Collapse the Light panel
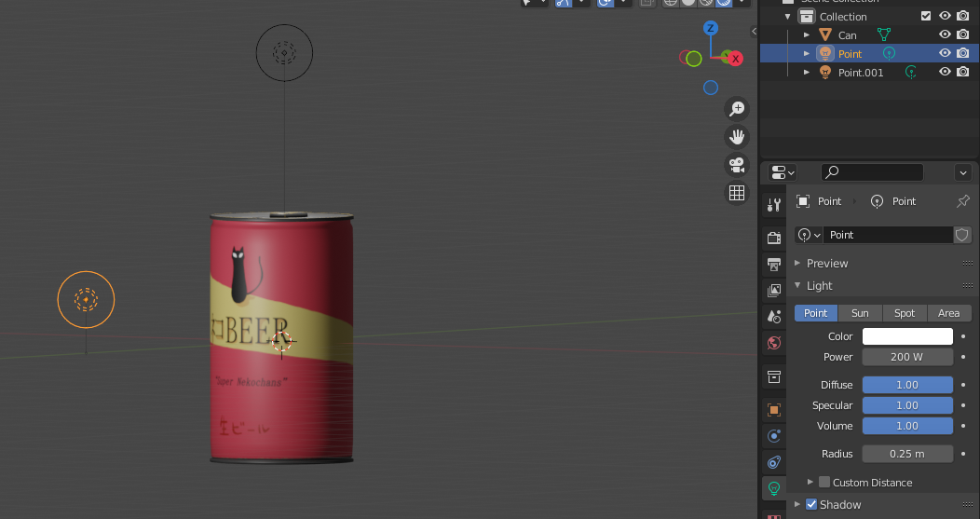Screen dimensions: 980x519 797,286
